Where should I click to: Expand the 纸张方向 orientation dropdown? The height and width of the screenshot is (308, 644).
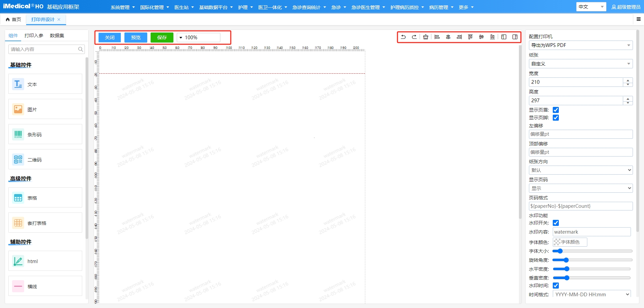[x=580, y=170]
